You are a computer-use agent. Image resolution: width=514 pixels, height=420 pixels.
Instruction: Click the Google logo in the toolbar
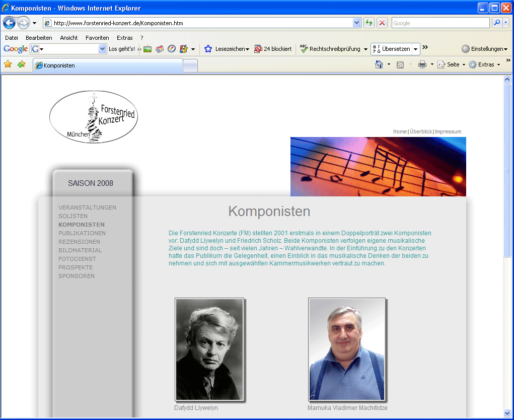[x=16, y=49]
